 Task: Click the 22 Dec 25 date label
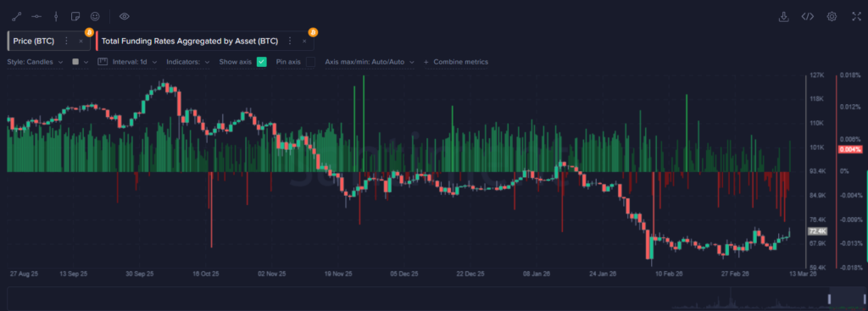point(470,274)
